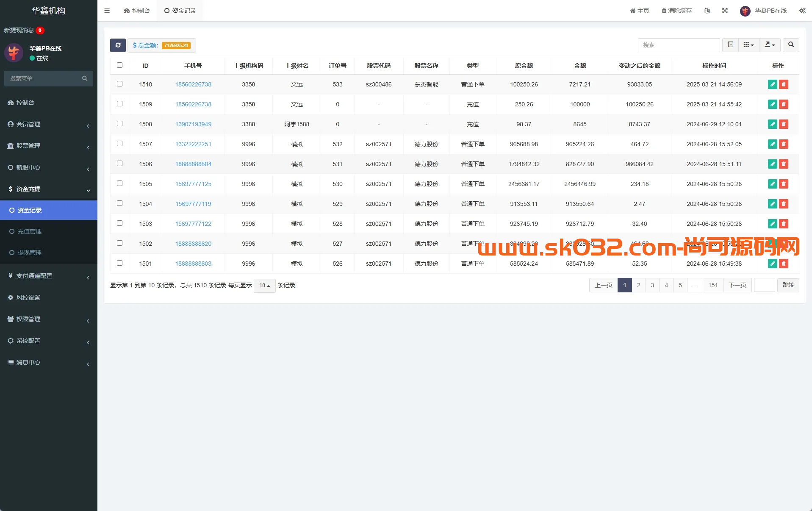This screenshot has height=511, width=812.
Task: Edit record 1510 with the pencil icon
Action: tap(772, 84)
